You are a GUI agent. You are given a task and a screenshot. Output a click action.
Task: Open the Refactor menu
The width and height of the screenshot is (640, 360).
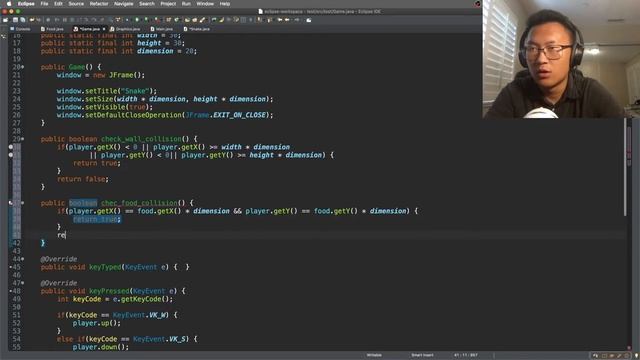click(99, 4)
